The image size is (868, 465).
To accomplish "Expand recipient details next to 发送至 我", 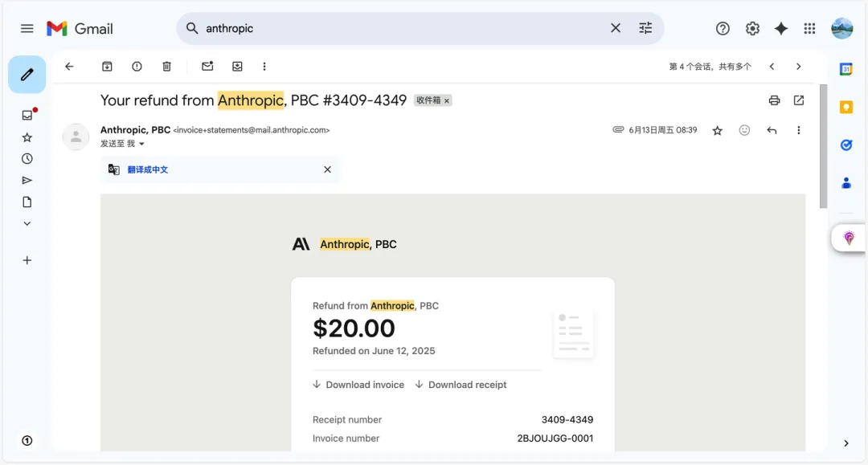I will click(x=141, y=144).
